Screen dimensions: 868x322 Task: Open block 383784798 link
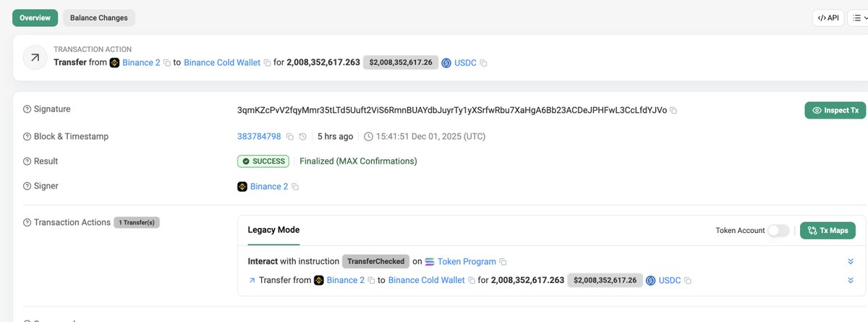tap(259, 136)
